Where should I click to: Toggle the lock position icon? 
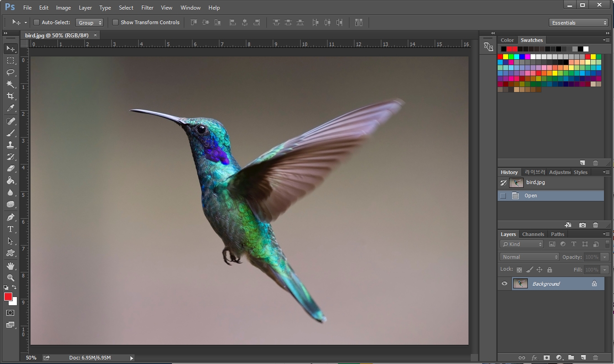pos(539,270)
